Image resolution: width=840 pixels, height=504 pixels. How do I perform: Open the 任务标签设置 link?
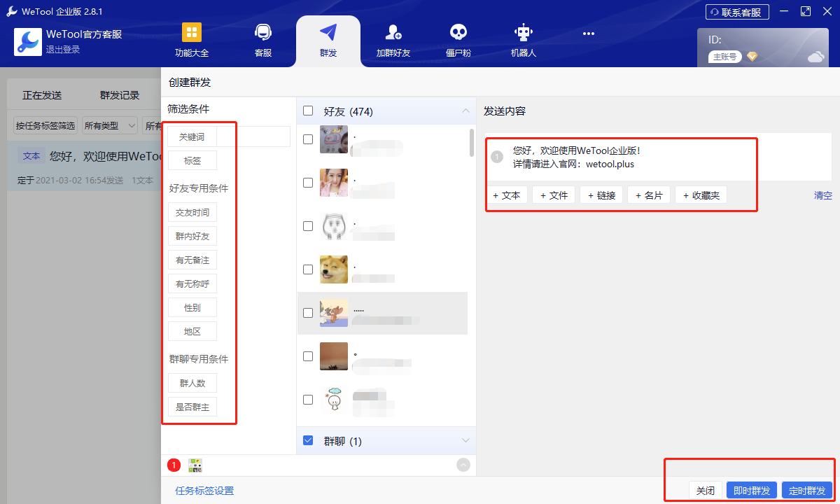pos(204,491)
